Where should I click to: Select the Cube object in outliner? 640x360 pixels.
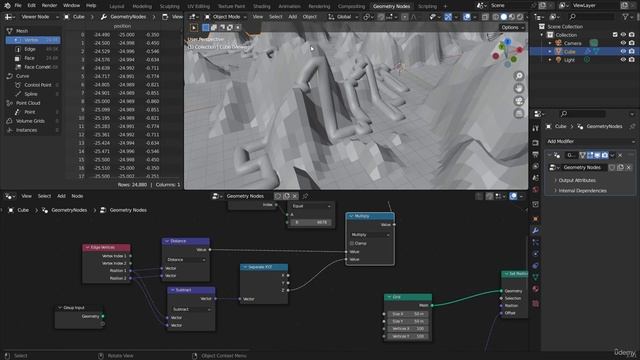click(569, 51)
